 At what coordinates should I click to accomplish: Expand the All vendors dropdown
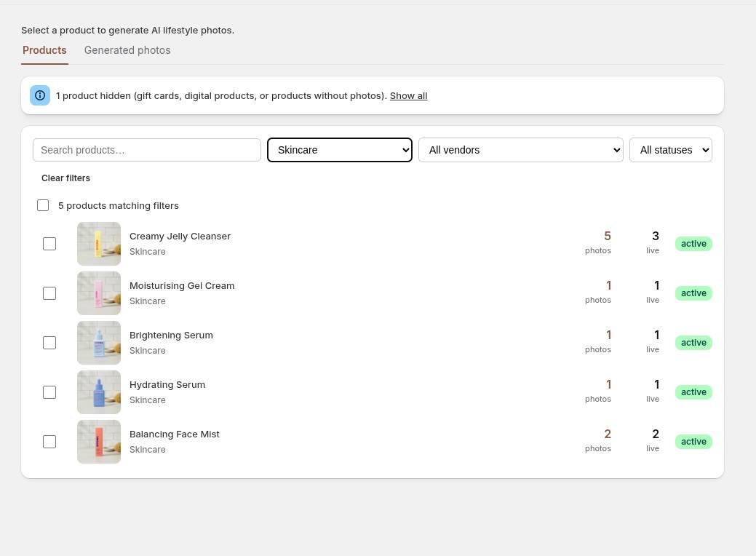[x=521, y=150]
